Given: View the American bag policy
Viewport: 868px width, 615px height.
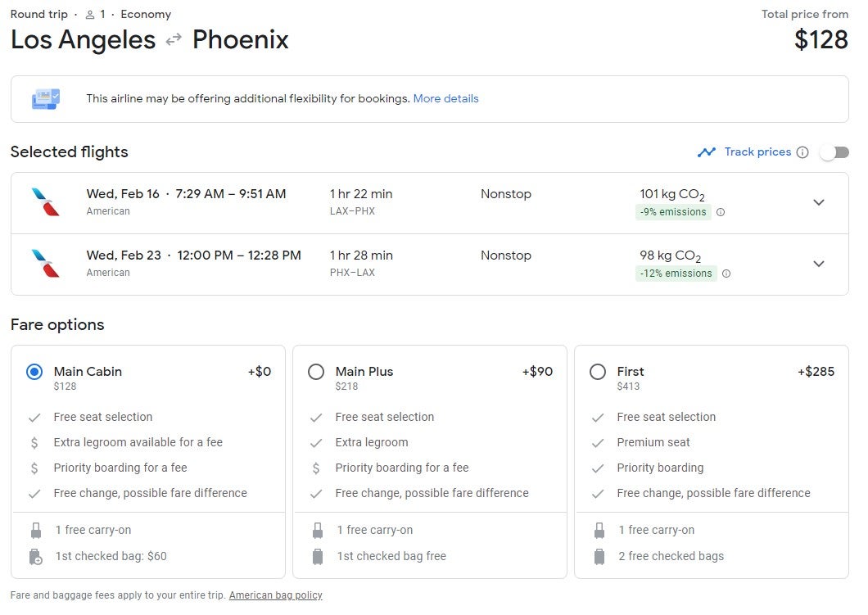Looking at the screenshot, I should click(276, 595).
